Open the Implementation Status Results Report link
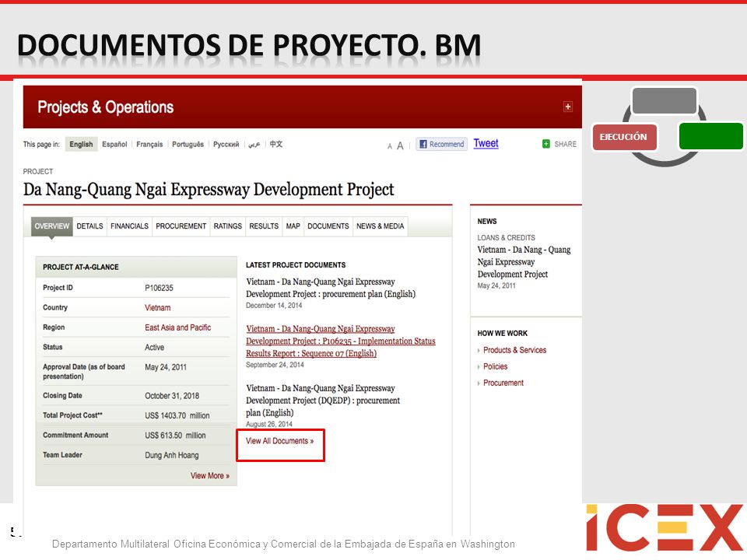The height and width of the screenshot is (560, 747). 341,341
